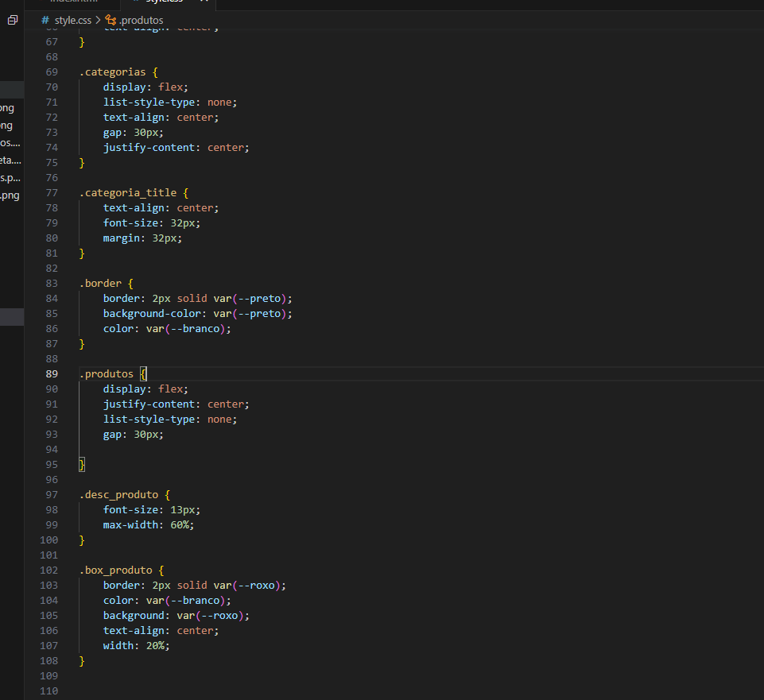Click 'text-align' property on line 106
The width and height of the screenshot is (764, 700).
[x=134, y=631]
